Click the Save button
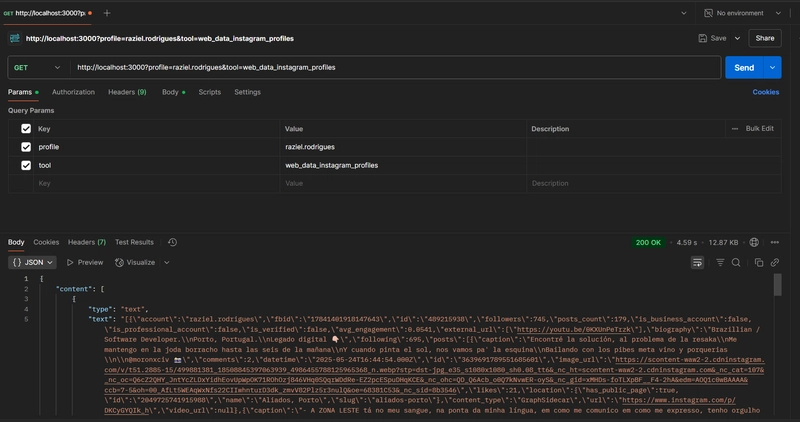800x422 pixels. point(712,38)
